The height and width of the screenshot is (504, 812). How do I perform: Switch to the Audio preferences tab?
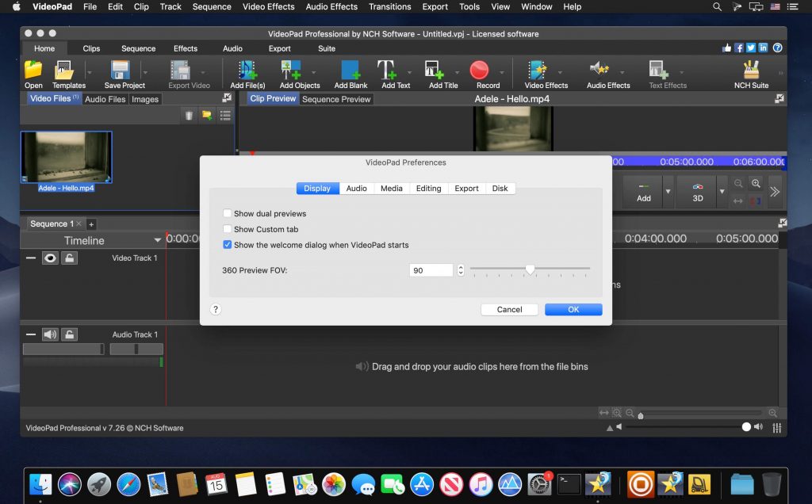pos(356,188)
